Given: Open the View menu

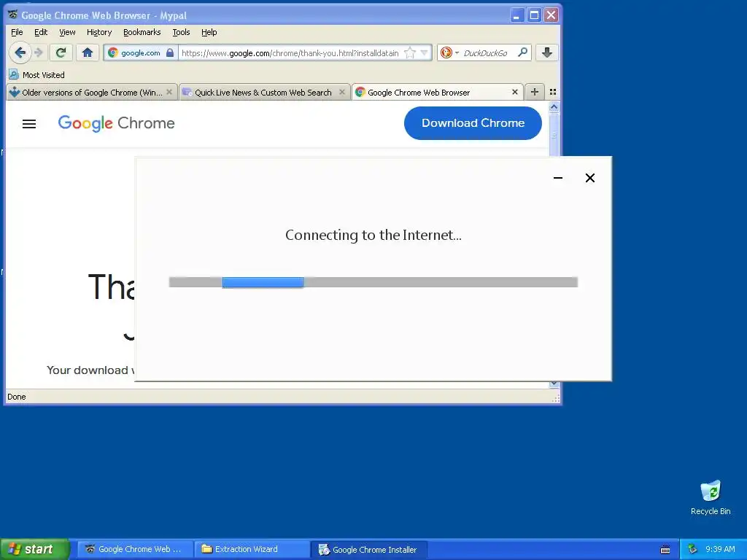Looking at the screenshot, I should (67, 32).
